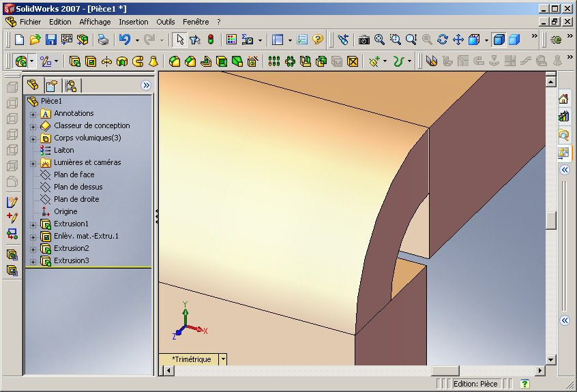Expand Corps volumiques(3) folder
577x392 pixels.
(33, 139)
